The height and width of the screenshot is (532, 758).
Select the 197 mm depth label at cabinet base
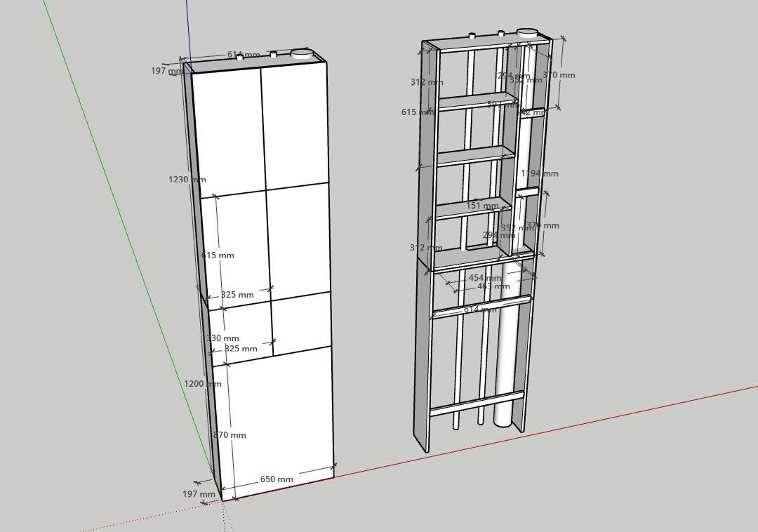199,494
